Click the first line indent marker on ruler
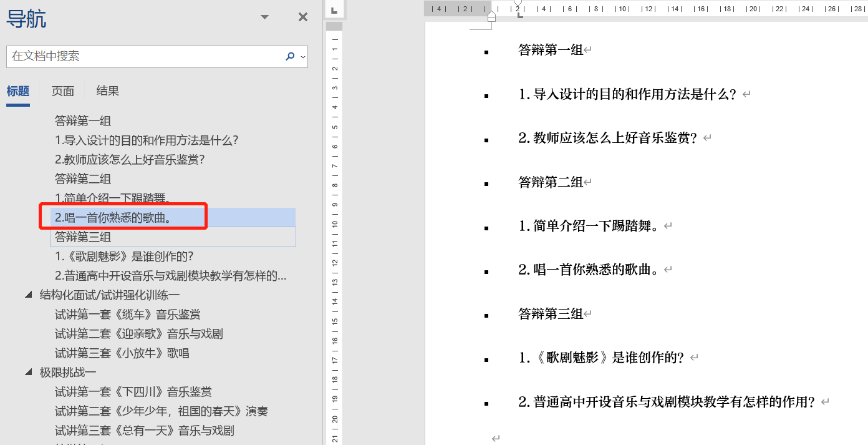Viewport: 868px width, 445px height. 518,3
